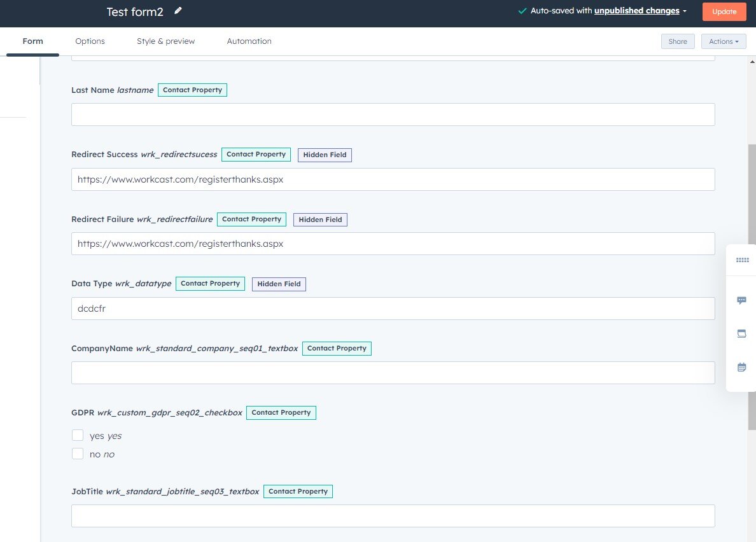Switch to the Options tab
The height and width of the screenshot is (542, 756).
tap(90, 41)
